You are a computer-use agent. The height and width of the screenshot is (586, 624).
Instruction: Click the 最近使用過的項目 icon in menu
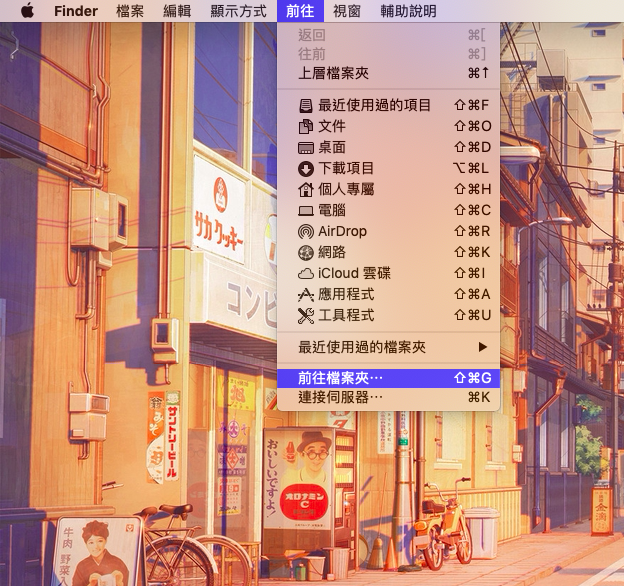306,105
